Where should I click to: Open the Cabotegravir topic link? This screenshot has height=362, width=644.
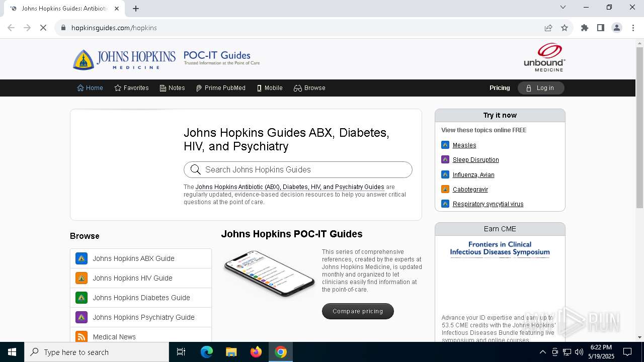tap(470, 189)
